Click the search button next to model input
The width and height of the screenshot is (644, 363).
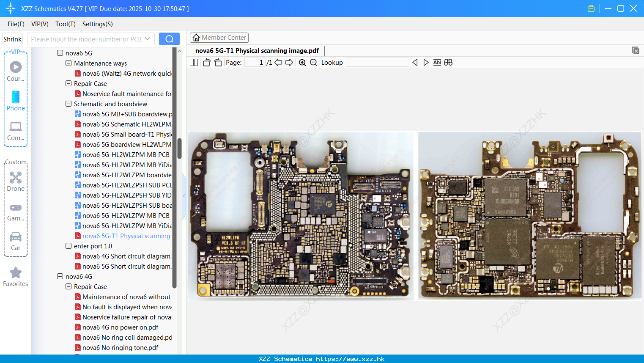[x=169, y=39]
